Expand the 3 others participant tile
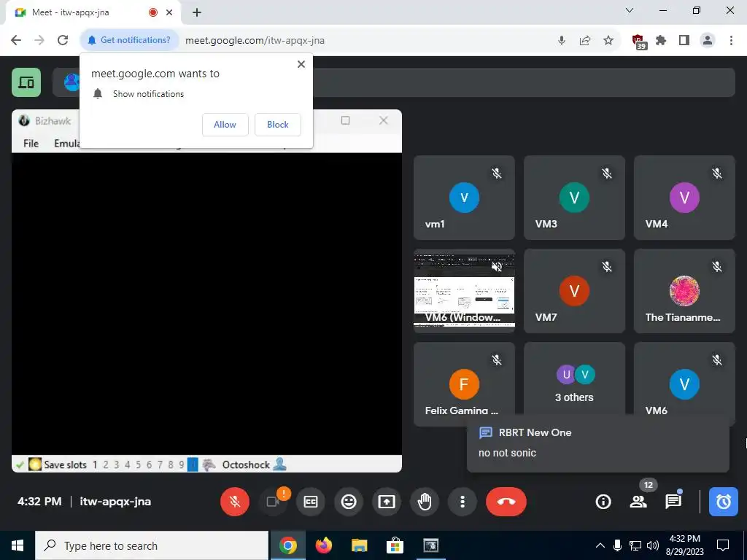The image size is (747, 560). pos(574,378)
